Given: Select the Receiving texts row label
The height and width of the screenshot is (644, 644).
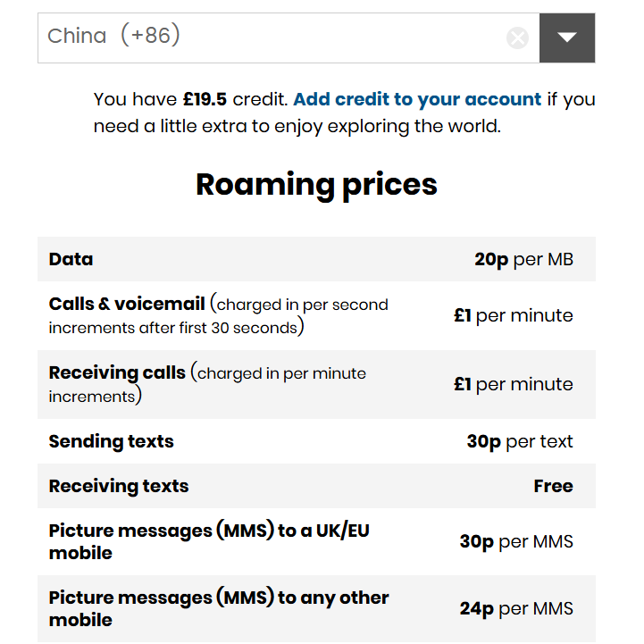Looking at the screenshot, I should (119, 486).
